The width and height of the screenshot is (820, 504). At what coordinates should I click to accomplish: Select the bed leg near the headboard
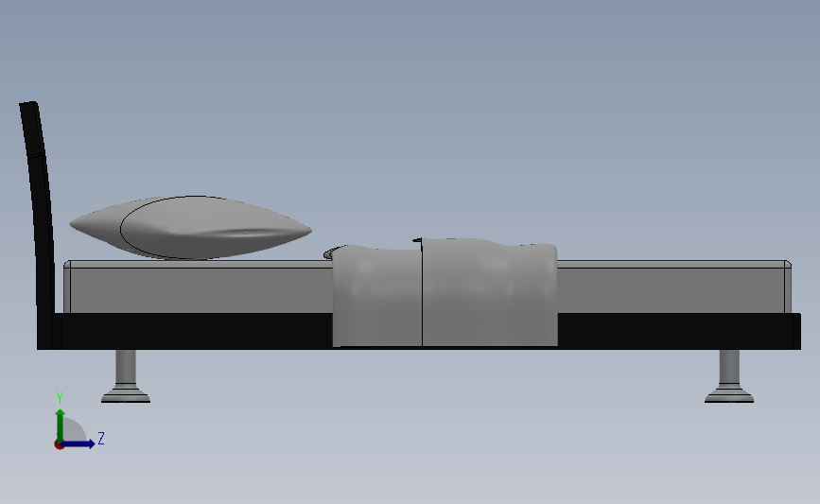pos(126,376)
